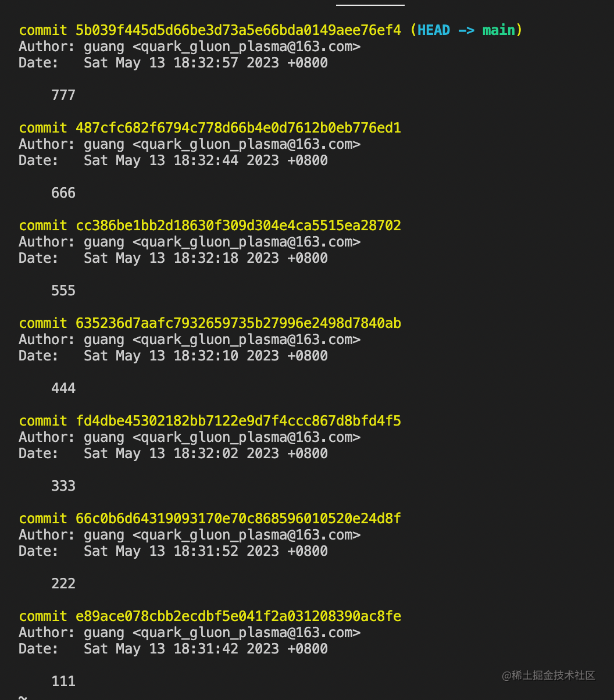Image resolution: width=614 pixels, height=700 pixels.
Task: Click the HEAD pointer label
Action: click(434, 30)
